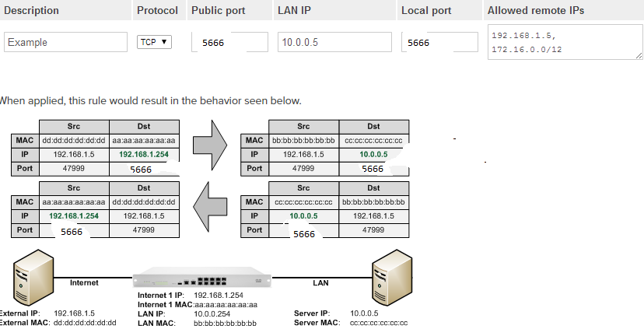644x336 pixels.
Task: Click the green 192.168.1.254 destination IP in top-left table
Action: coord(144,154)
